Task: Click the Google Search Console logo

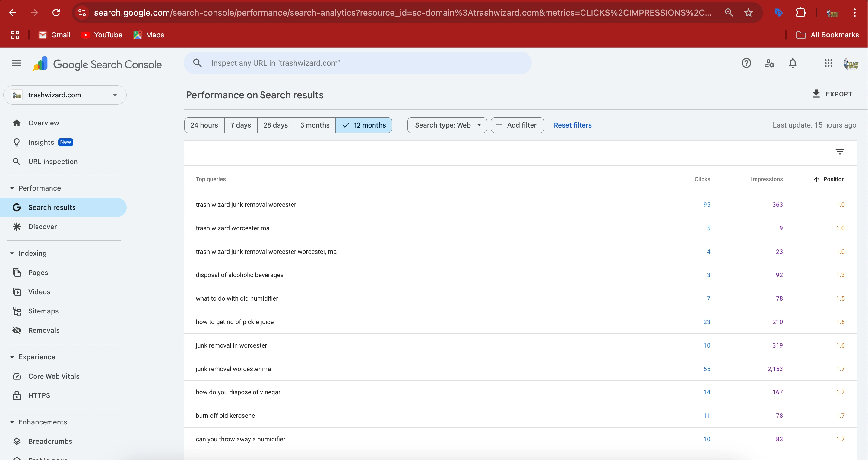Action: (x=97, y=64)
